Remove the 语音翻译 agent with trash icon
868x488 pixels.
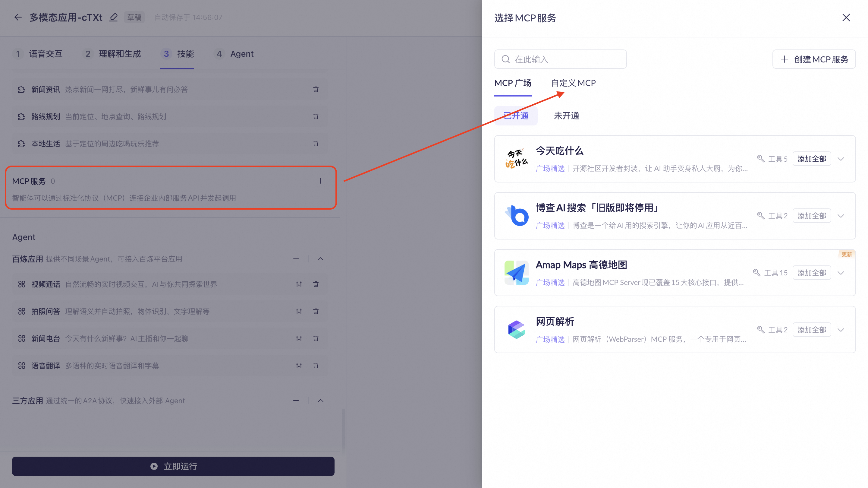[316, 366]
